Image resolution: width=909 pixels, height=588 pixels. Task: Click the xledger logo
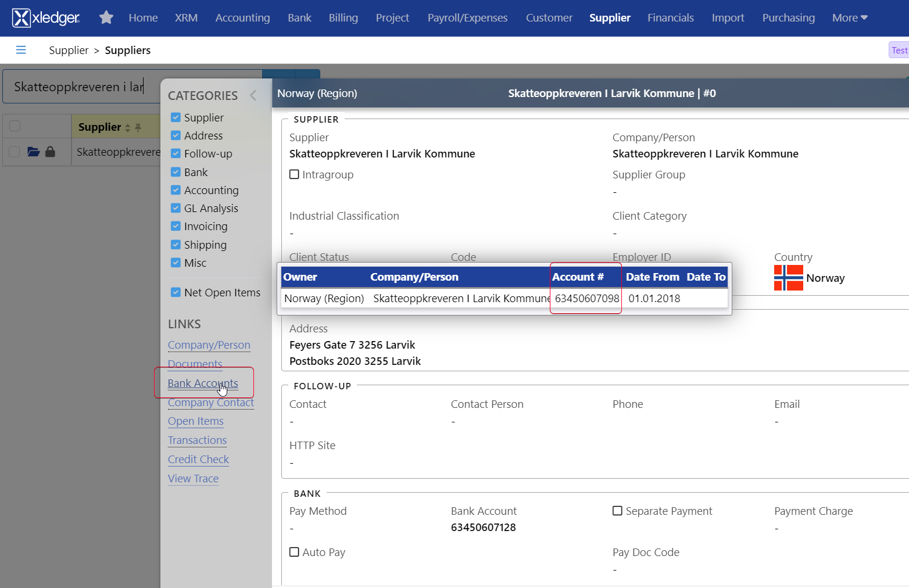(x=46, y=18)
